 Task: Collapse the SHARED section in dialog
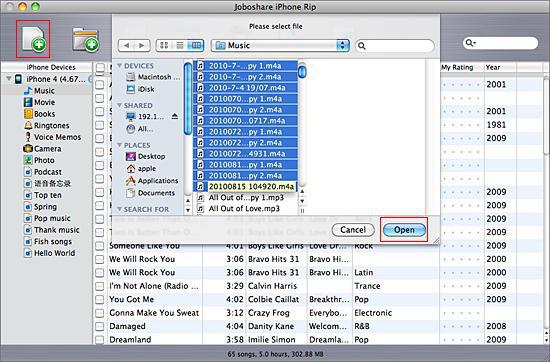(119, 105)
